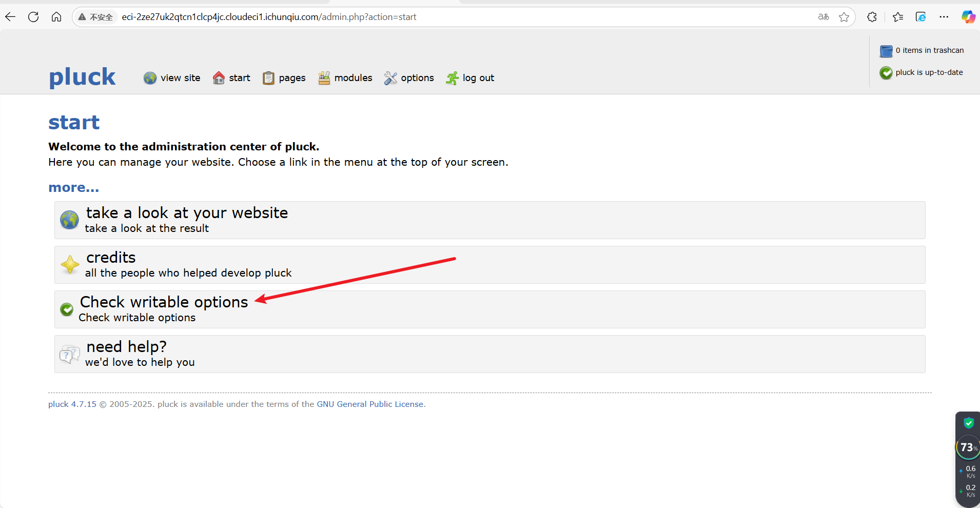This screenshot has width=980, height=508.
Task: Open take a look at your website
Action: pyautogui.click(x=187, y=212)
